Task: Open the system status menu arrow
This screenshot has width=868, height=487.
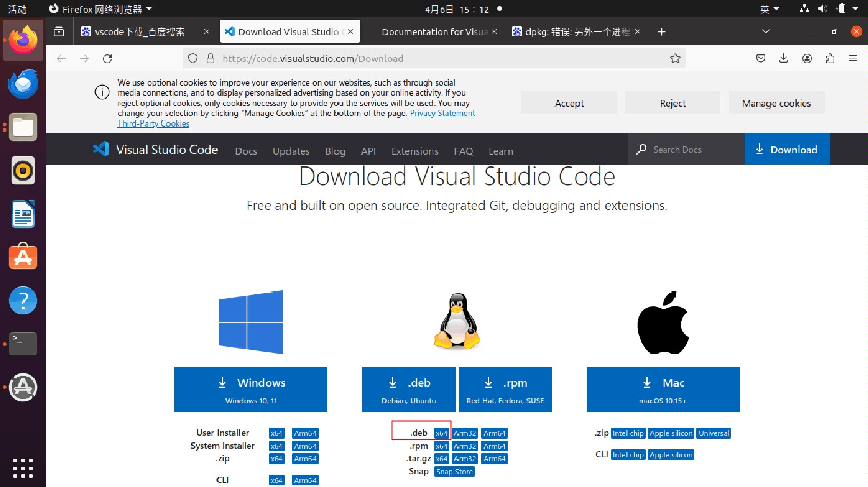Action: [855, 9]
